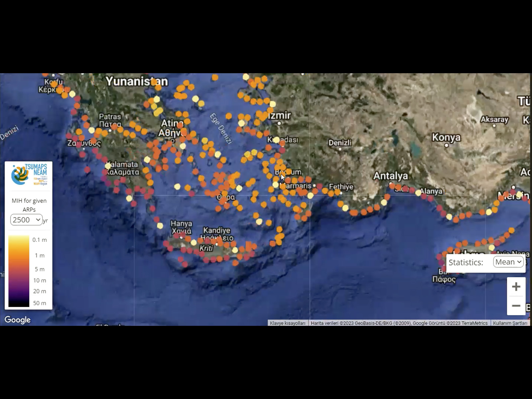Click the Antalya city label
Viewport: 532px width, 399px height.
point(390,176)
